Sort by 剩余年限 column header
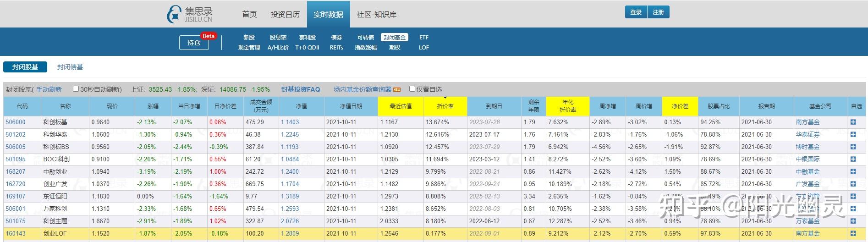This screenshot has height=242, width=868. (x=533, y=106)
